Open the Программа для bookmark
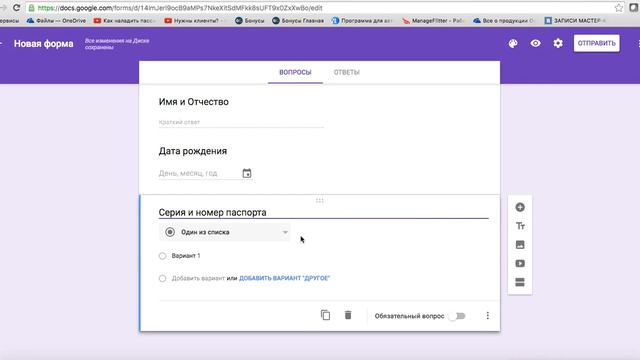The width and height of the screenshot is (640, 360). (362, 20)
